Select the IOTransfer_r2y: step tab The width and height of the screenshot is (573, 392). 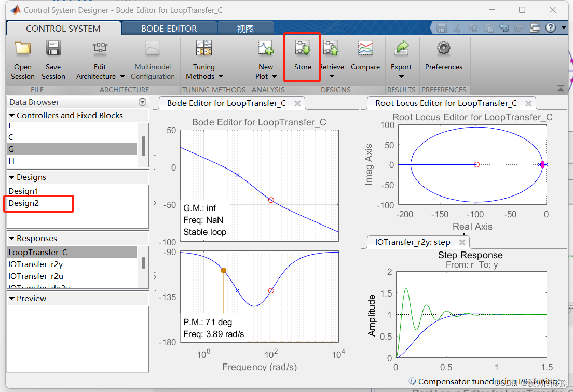pos(413,242)
